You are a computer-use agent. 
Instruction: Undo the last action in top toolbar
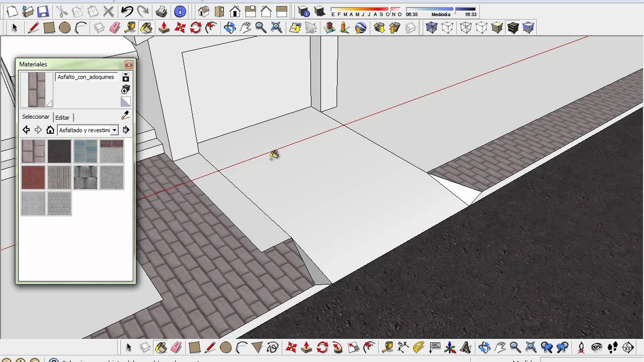(x=127, y=11)
